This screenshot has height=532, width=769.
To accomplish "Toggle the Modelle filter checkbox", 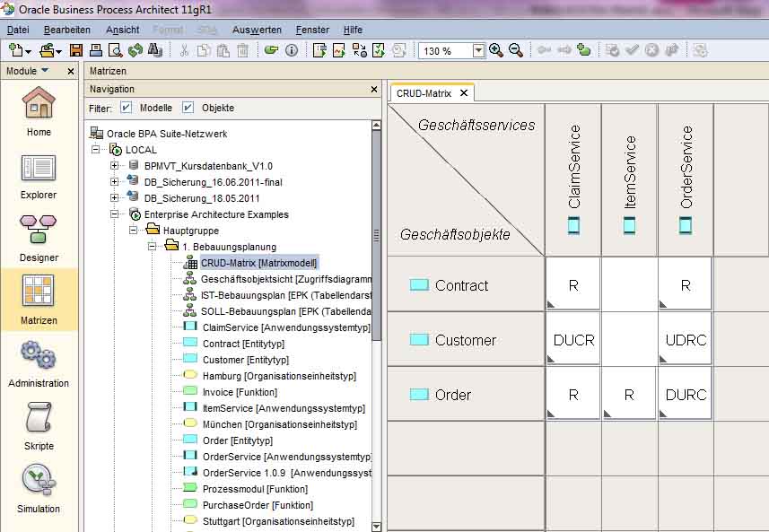I will [126, 108].
